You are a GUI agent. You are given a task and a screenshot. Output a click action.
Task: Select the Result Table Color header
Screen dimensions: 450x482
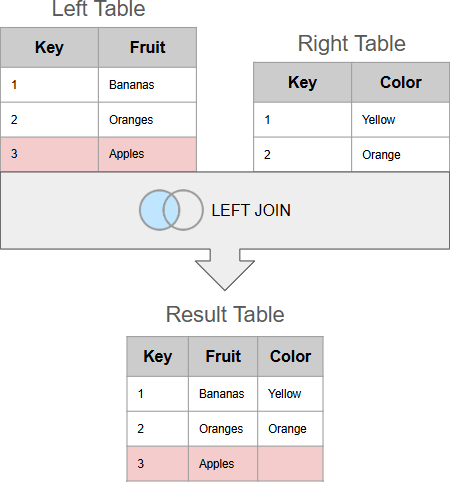[x=290, y=356]
